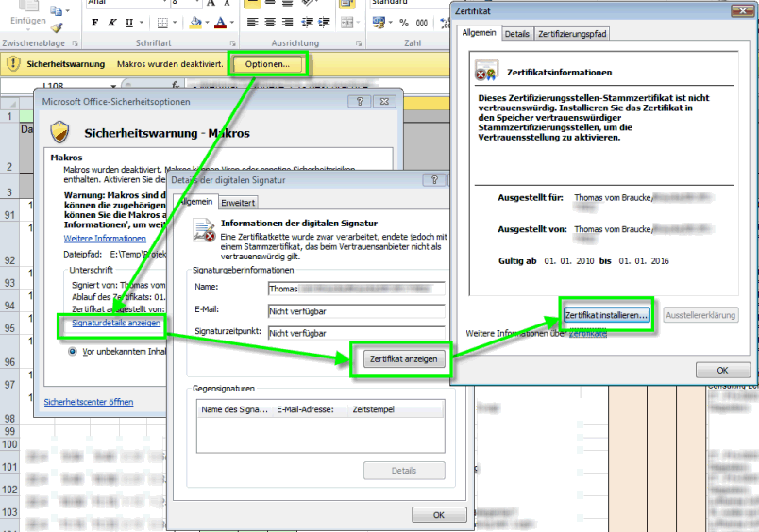Click the left text alignment icon

[x=253, y=22]
